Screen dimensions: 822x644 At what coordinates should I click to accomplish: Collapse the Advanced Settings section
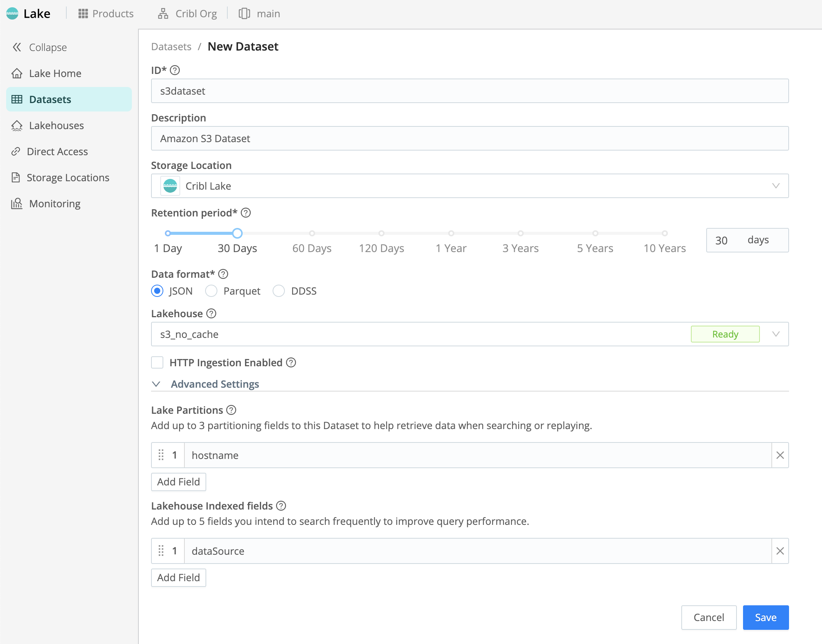(215, 384)
